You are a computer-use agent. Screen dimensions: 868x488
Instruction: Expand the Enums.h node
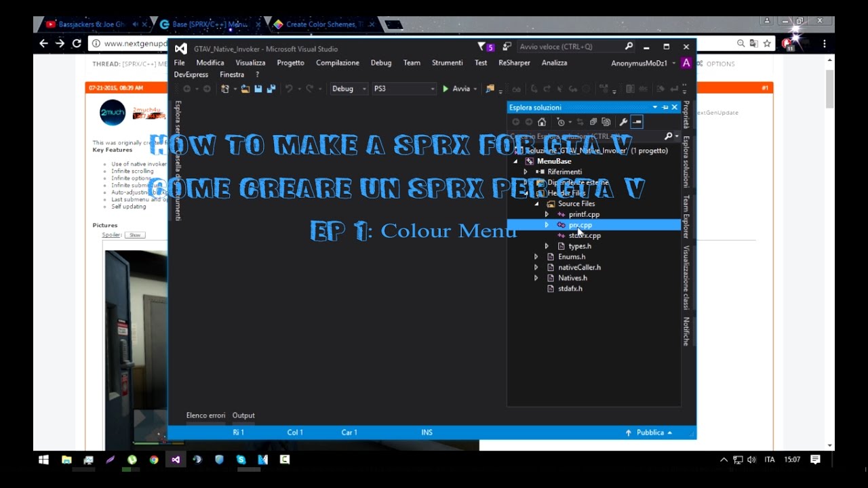click(536, 257)
